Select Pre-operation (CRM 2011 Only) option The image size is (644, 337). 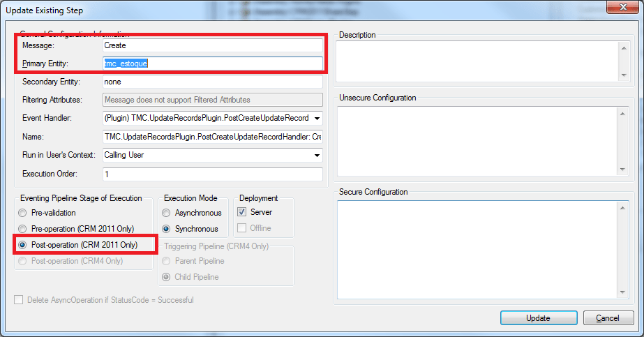click(x=24, y=229)
